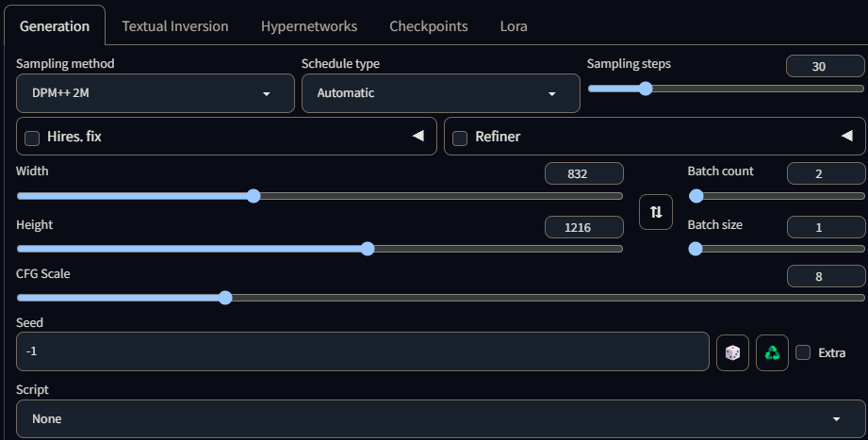Swap width and height with arrows button
The image size is (868, 440).
[656, 212]
